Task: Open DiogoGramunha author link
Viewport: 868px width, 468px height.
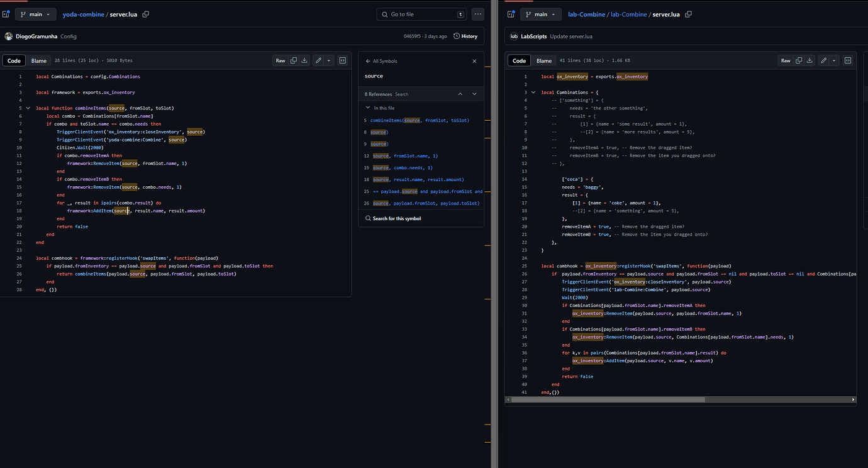Action: click(x=36, y=36)
